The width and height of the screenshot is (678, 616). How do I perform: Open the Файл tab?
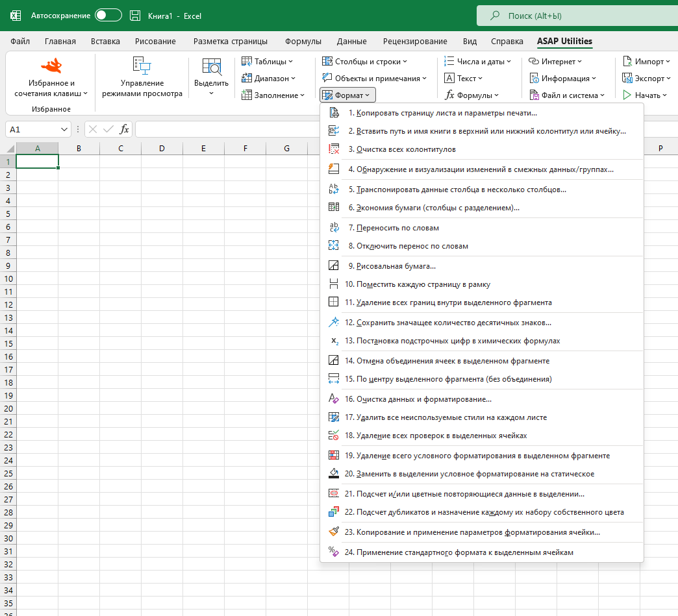pos(20,41)
